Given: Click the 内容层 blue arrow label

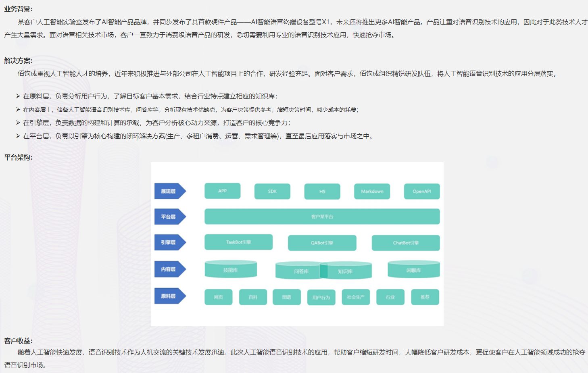Looking at the screenshot, I should pos(169,269).
